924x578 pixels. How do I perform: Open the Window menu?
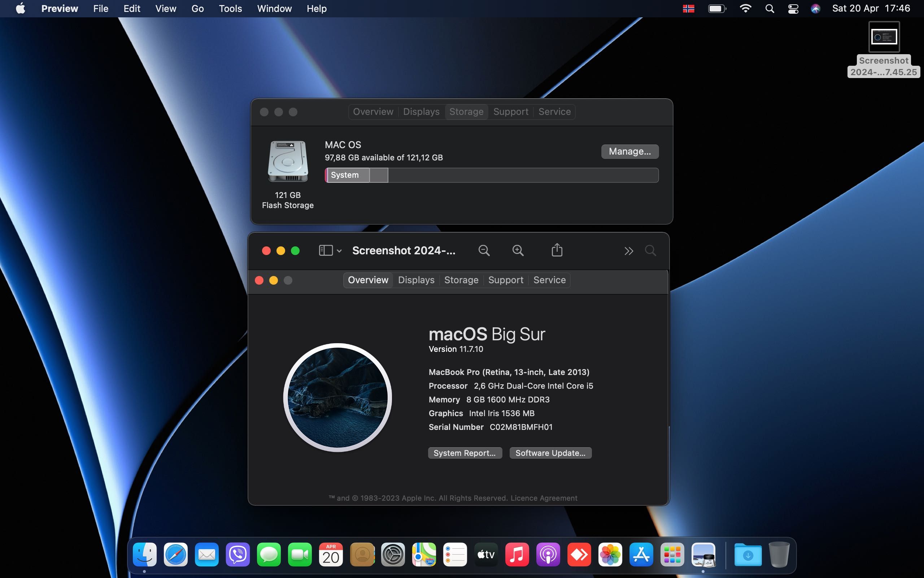[x=274, y=8]
